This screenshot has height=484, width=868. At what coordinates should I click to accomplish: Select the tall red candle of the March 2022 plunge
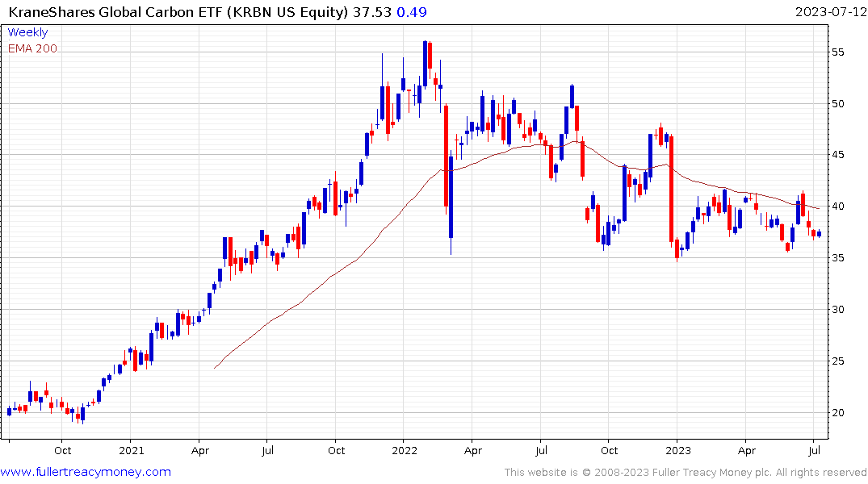pyautogui.click(x=447, y=156)
